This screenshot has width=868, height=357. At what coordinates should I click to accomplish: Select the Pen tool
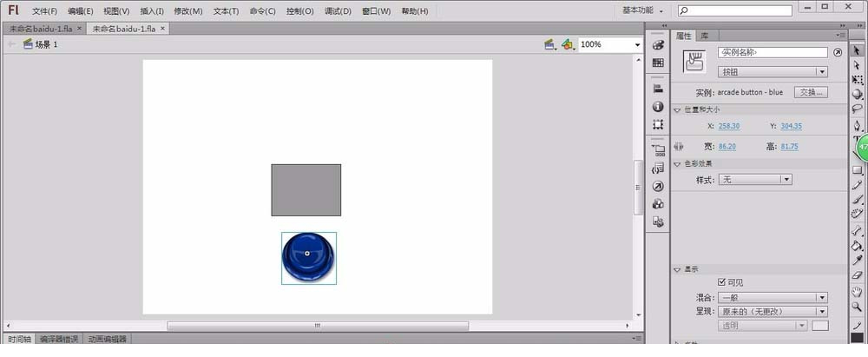point(857,125)
